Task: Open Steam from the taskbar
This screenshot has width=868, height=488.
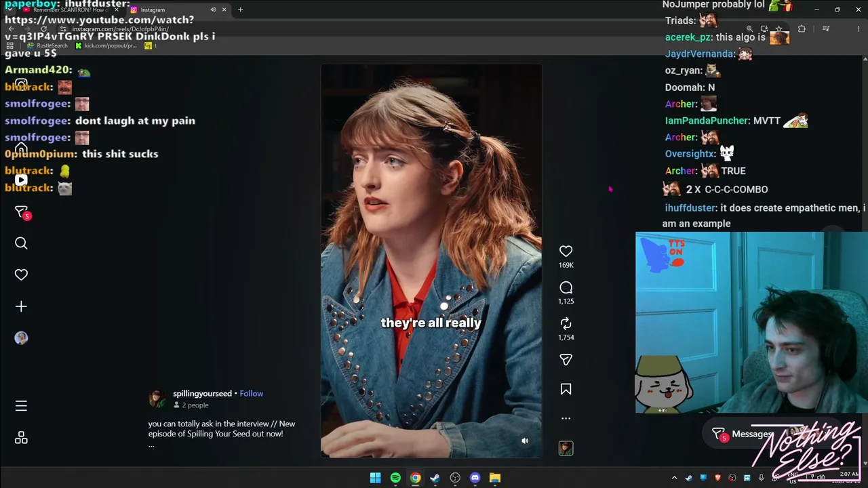Action: tap(435, 478)
